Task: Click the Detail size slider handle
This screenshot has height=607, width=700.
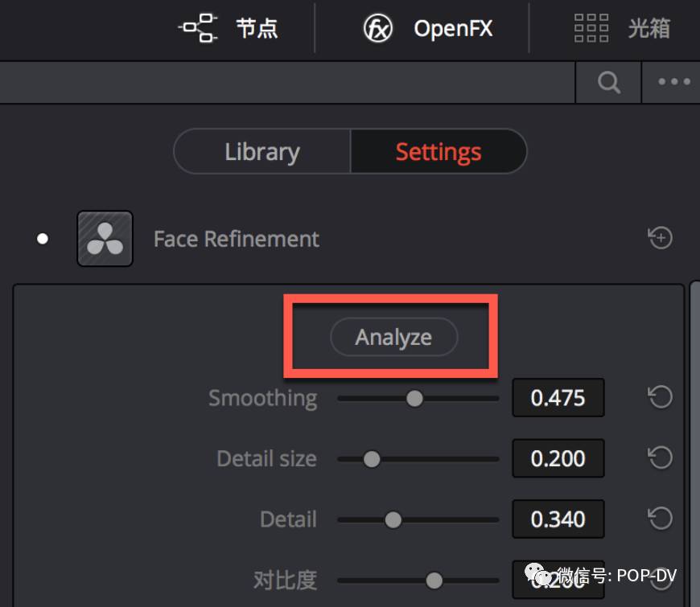Action: (372, 459)
